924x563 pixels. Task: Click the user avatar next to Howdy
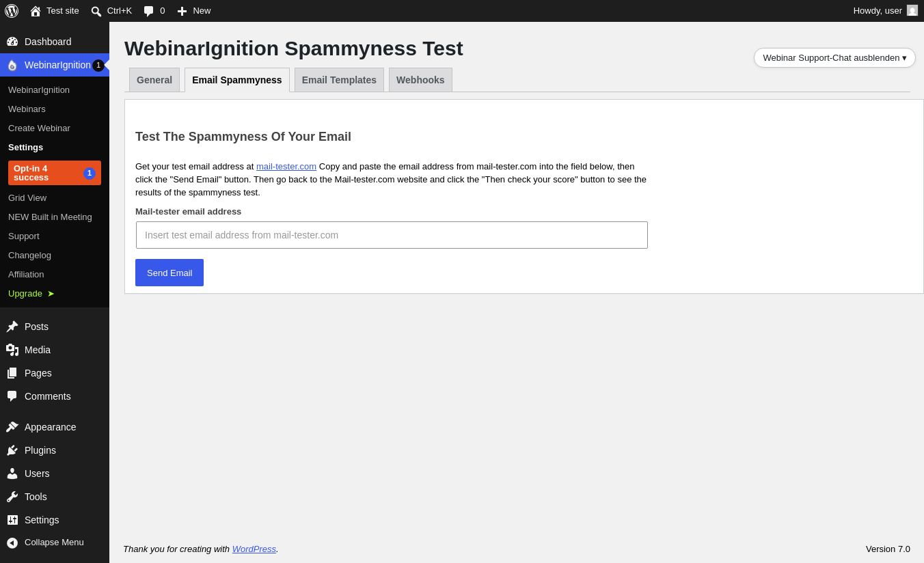tap(912, 10)
